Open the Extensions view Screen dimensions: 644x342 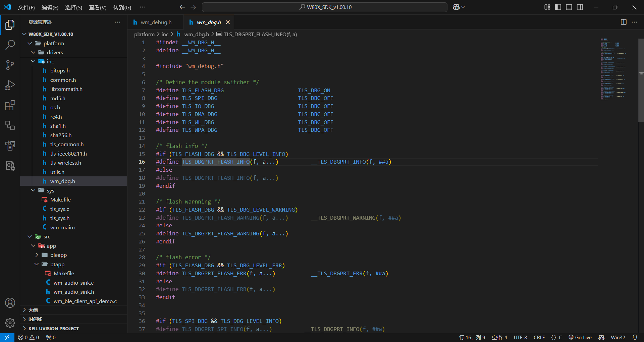click(x=10, y=105)
